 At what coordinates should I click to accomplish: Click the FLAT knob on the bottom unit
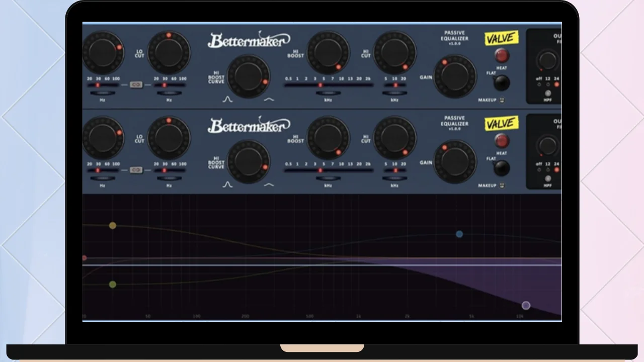point(501,168)
